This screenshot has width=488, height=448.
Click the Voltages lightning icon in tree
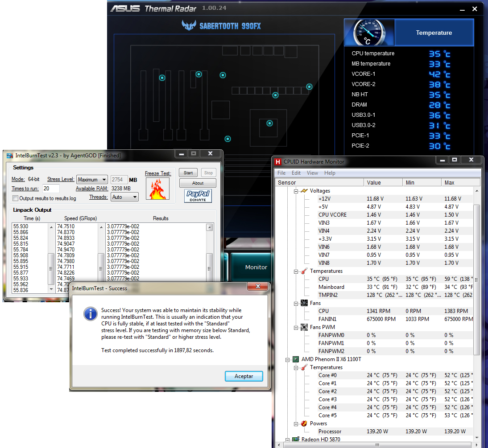tap(304, 191)
